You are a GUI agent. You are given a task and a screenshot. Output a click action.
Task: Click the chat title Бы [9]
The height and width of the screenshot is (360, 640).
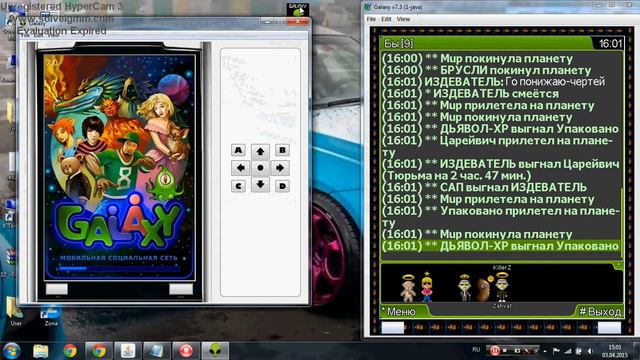(x=399, y=43)
